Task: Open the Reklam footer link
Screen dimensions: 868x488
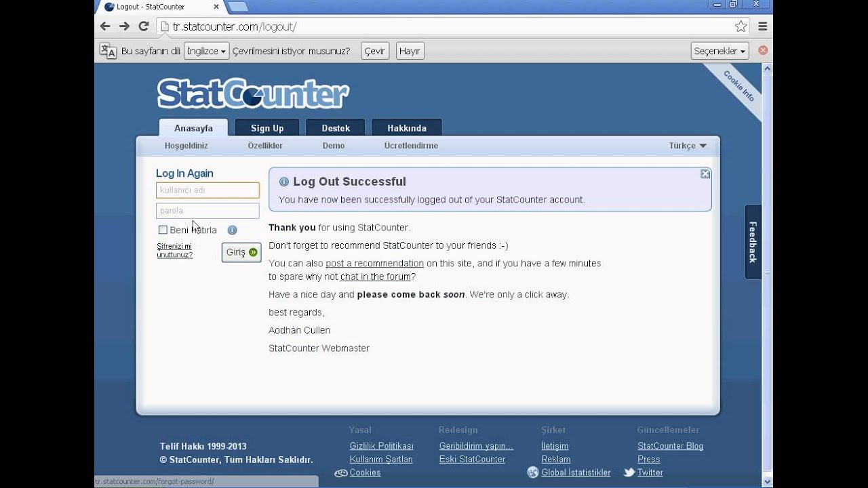Action: 555,459
